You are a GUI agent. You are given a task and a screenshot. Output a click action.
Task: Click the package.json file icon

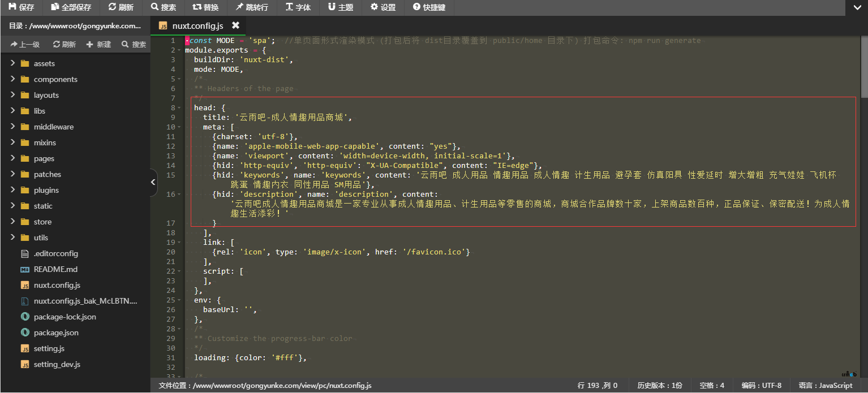25,332
